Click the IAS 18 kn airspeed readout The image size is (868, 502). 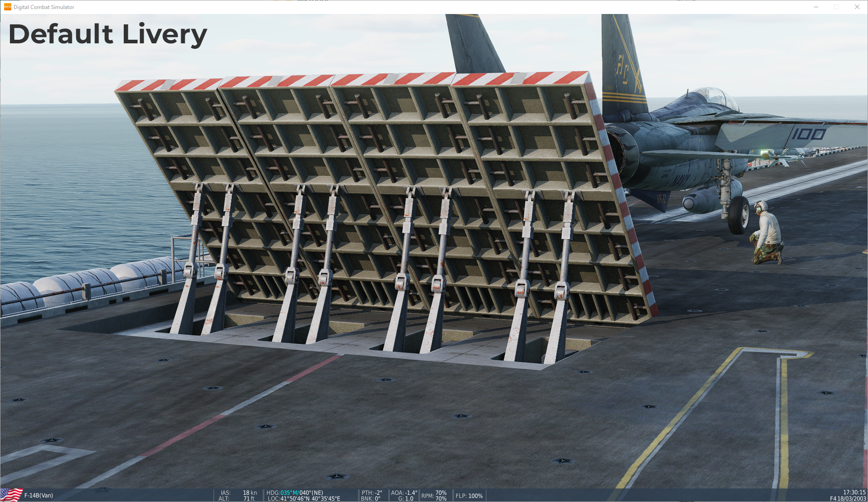(x=249, y=493)
